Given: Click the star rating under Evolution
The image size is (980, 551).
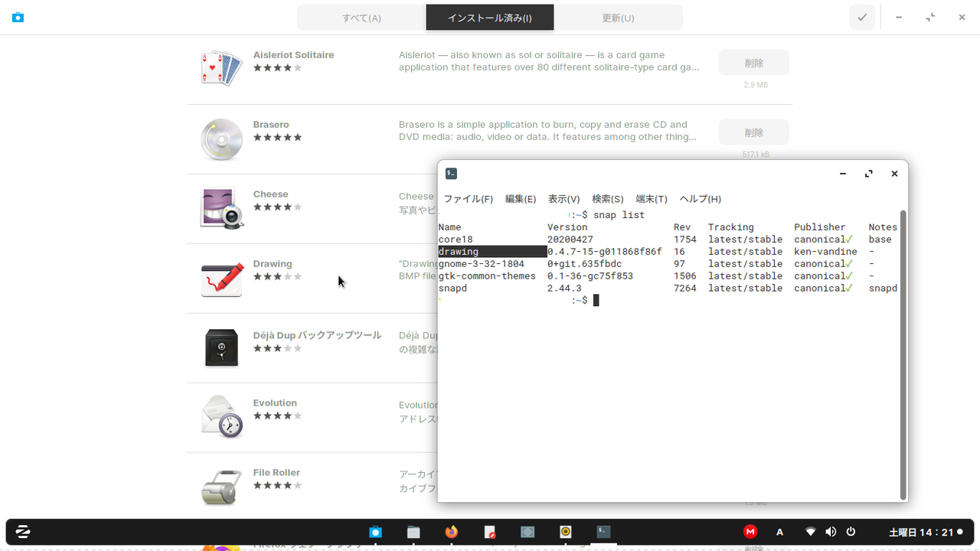Looking at the screenshot, I should pyautogui.click(x=278, y=416).
